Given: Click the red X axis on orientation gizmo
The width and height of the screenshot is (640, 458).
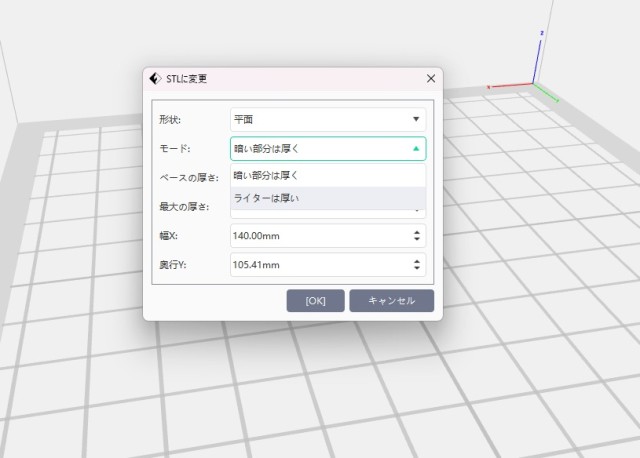Looking at the screenshot, I should (x=510, y=86).
